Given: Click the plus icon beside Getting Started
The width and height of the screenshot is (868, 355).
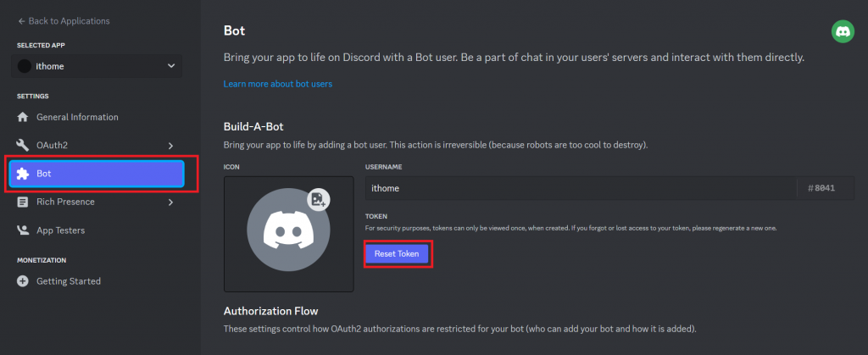Looking at the screenshot, I should click(x=23, y=281).
